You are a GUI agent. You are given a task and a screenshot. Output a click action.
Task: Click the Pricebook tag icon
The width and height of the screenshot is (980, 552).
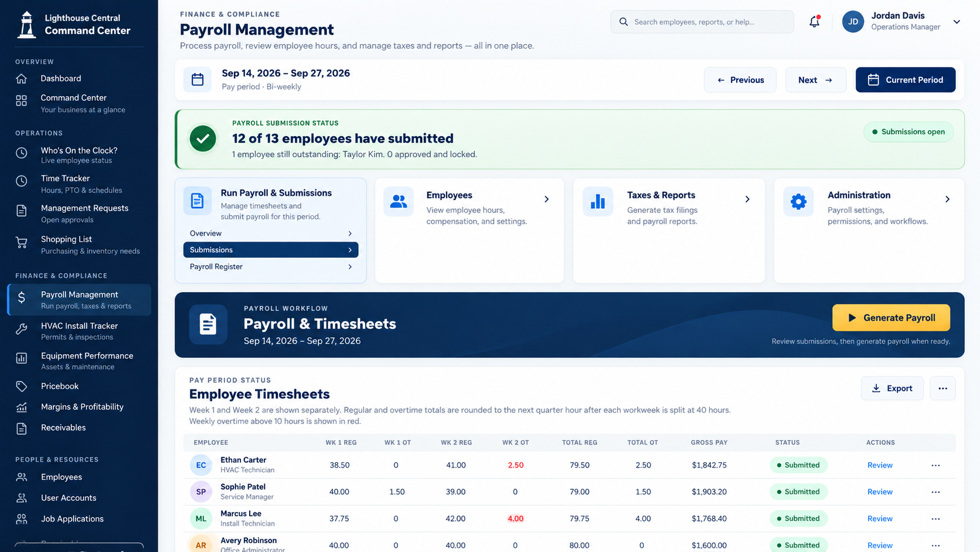coord(22,387)
